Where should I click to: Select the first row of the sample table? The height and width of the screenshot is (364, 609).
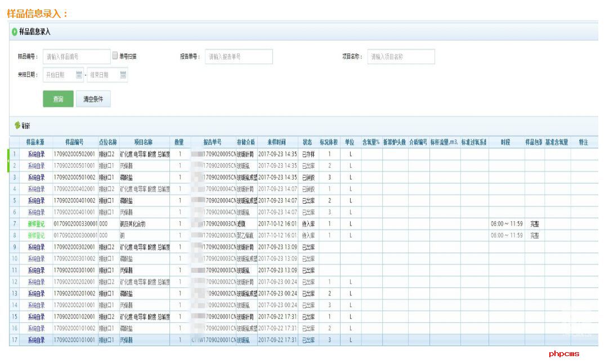pos(113,154)
